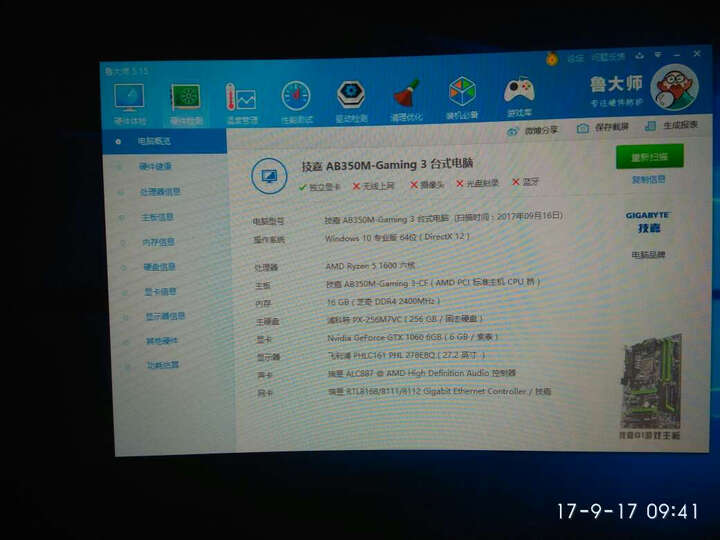Select 内存信息 in sidebar
Image resolution: width=720 pixels, height=540 pixels.
158,242
